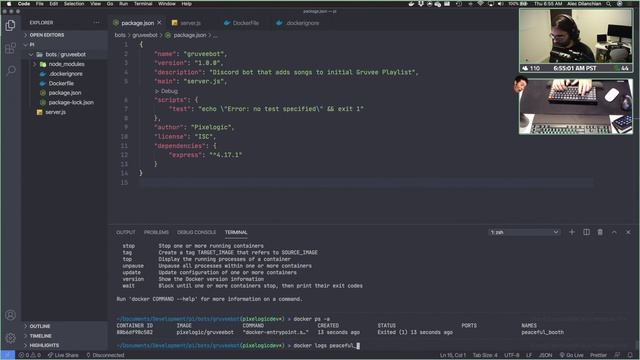This screenshot has height=360, width=640.
Task: Switch to the .dockerignore editor tab
Action: point(302,23)
